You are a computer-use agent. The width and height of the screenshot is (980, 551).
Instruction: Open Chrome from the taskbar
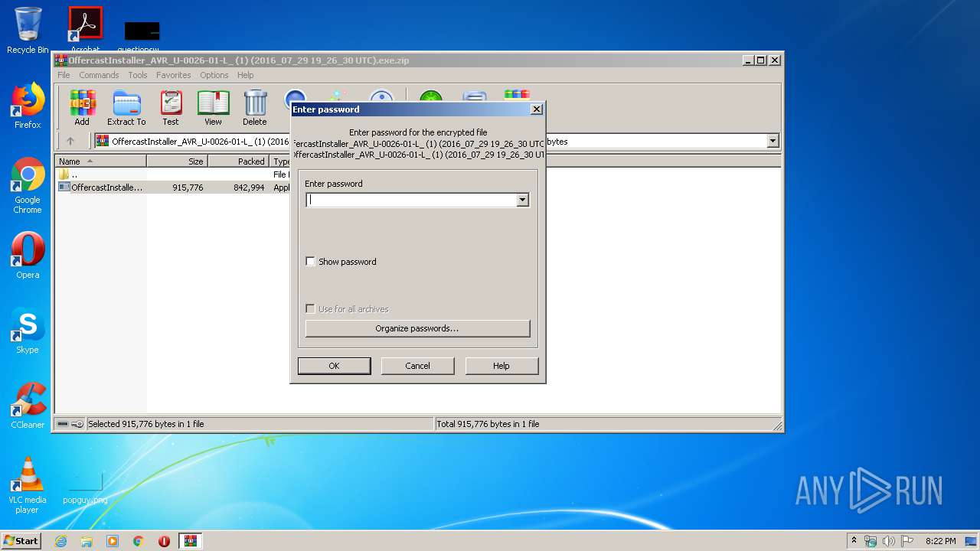[x=139, y=541]
